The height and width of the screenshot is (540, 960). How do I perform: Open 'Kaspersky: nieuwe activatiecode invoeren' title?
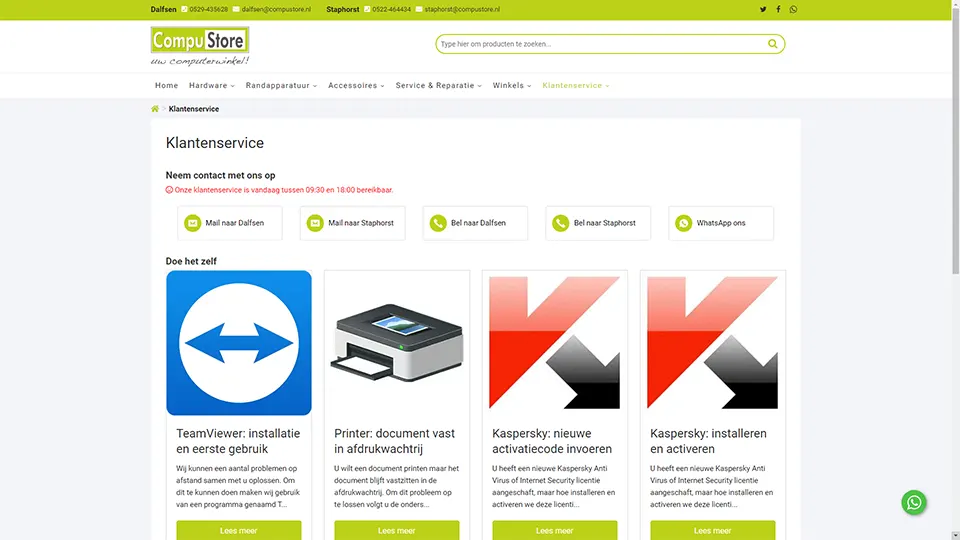point(552,441)
